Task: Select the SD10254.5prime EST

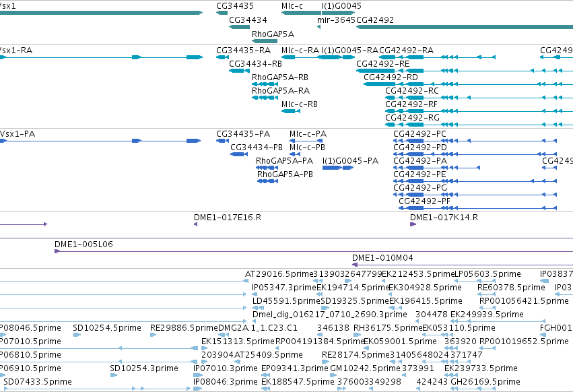Action: point(106,328)
